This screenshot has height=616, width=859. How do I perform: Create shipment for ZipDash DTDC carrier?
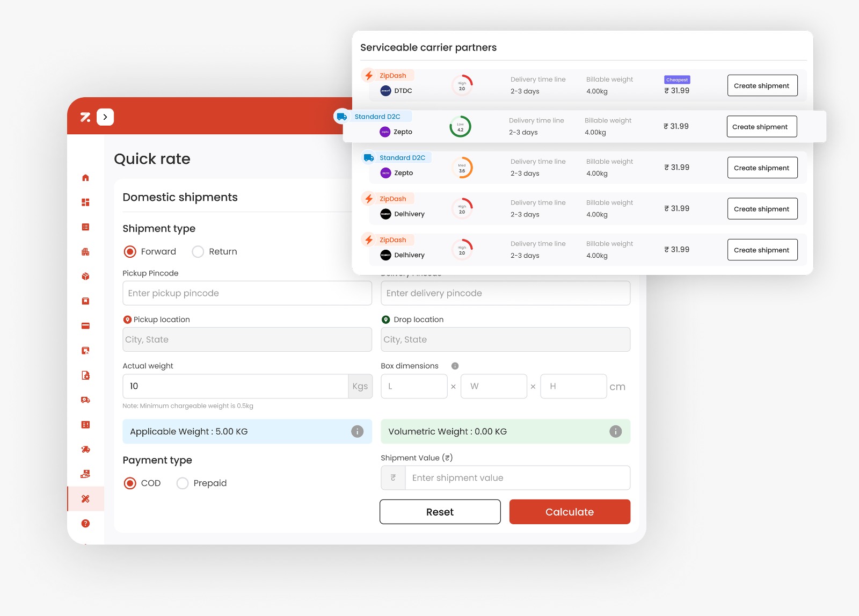tap(762, 86)
